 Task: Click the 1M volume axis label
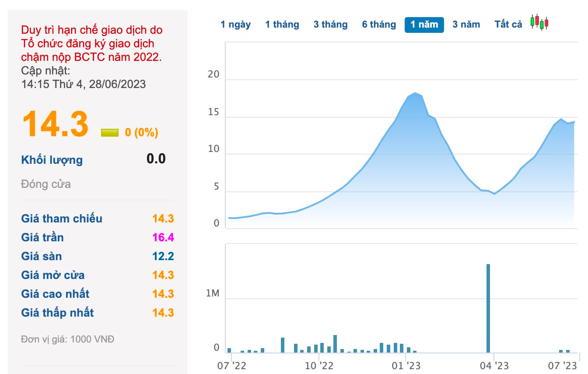click(213, 293)
